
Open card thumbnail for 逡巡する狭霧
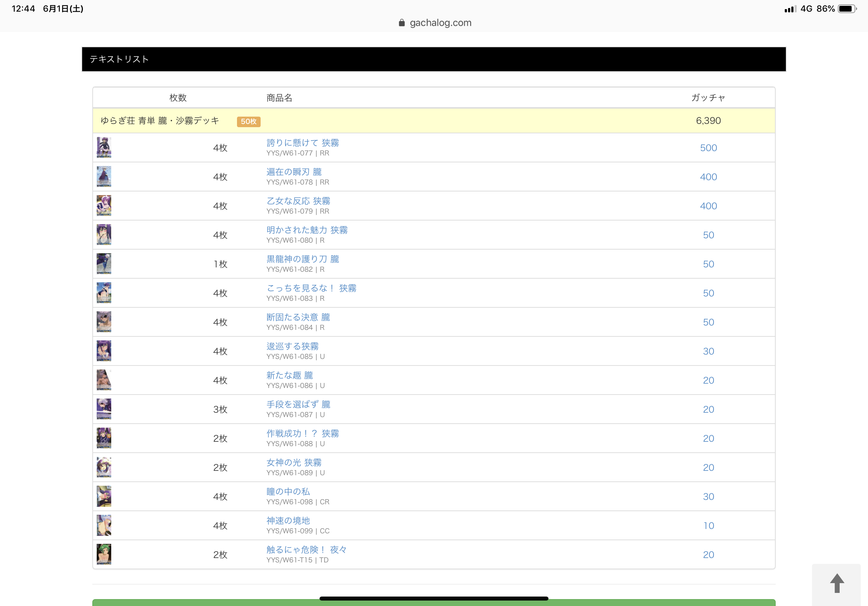(104, 351)
